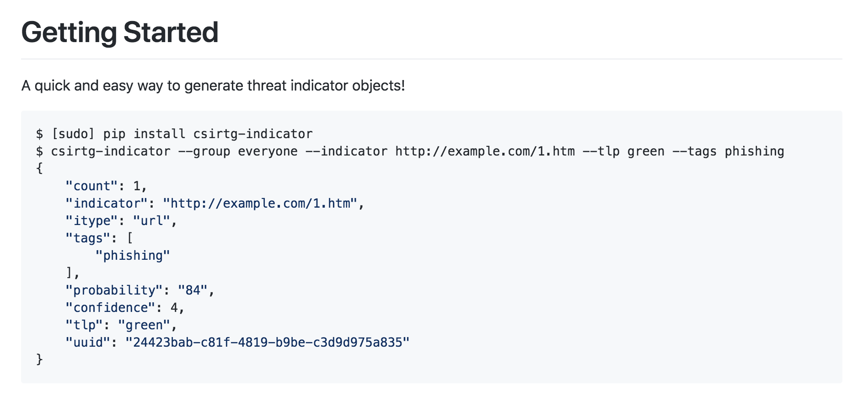Viewport: 868px width, 397px height.
Task: Click the "tags" JSON key
Action: 88,238
